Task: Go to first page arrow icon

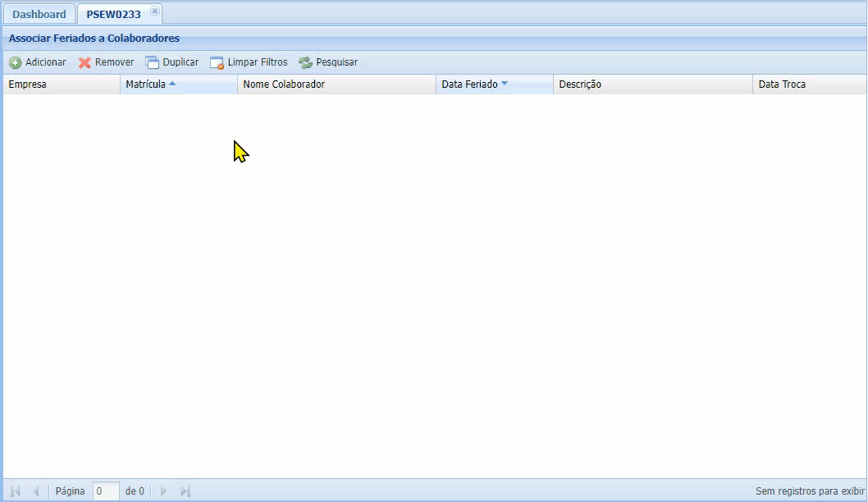Action: [x=15, y=491]
